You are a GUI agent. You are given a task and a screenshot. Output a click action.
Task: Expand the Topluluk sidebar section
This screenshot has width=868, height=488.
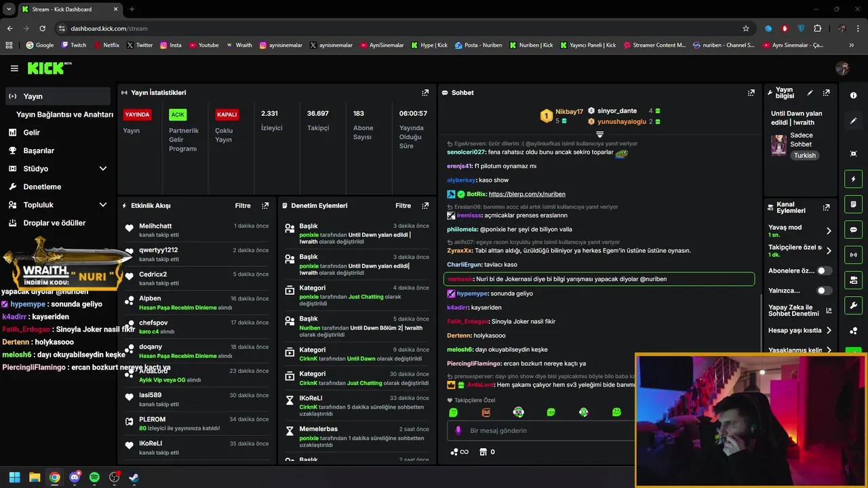point(103,205)
